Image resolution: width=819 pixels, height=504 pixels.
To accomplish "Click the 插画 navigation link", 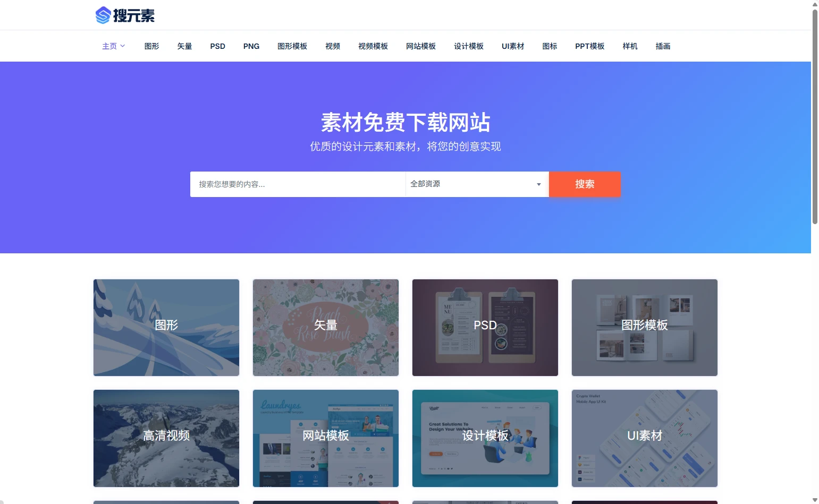I will tap(663, 46).
